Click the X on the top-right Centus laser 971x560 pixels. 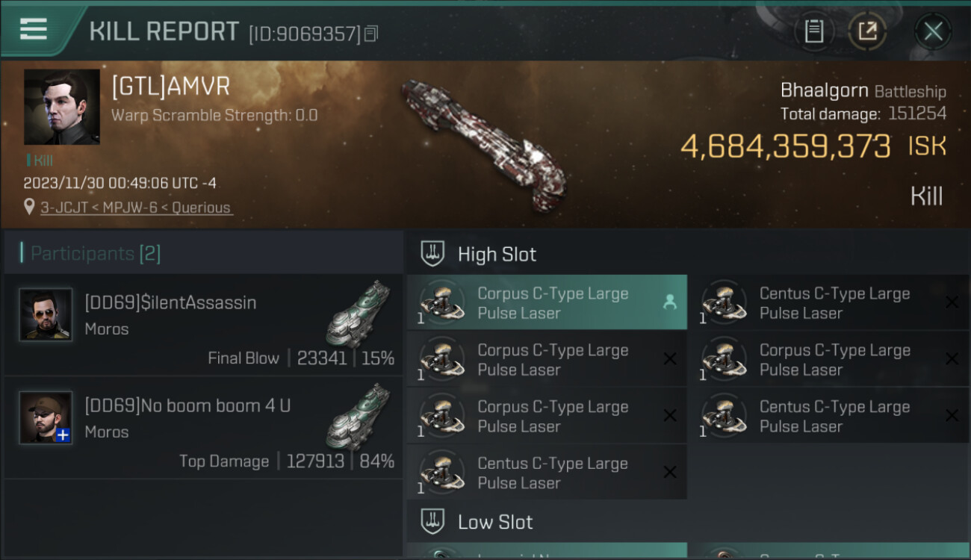(952, 302)
